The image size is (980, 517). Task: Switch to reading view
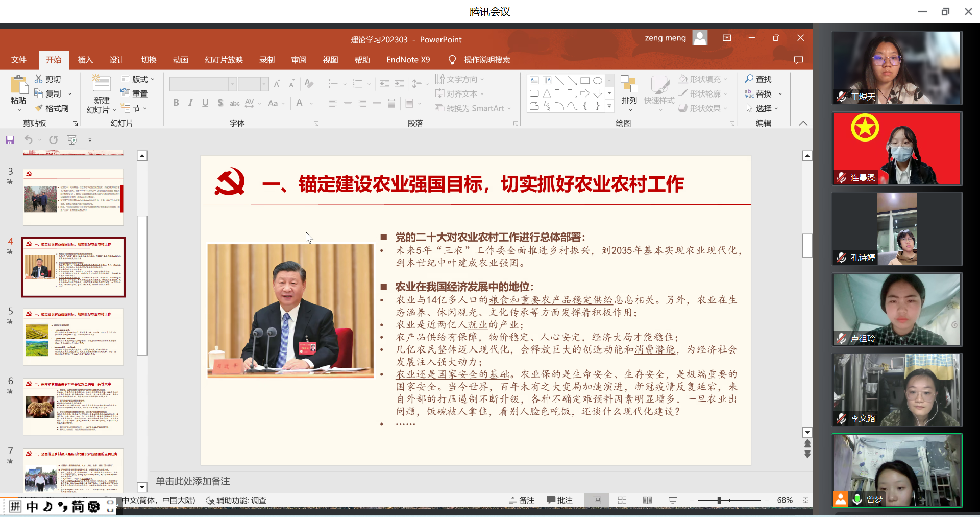(647, 500)
